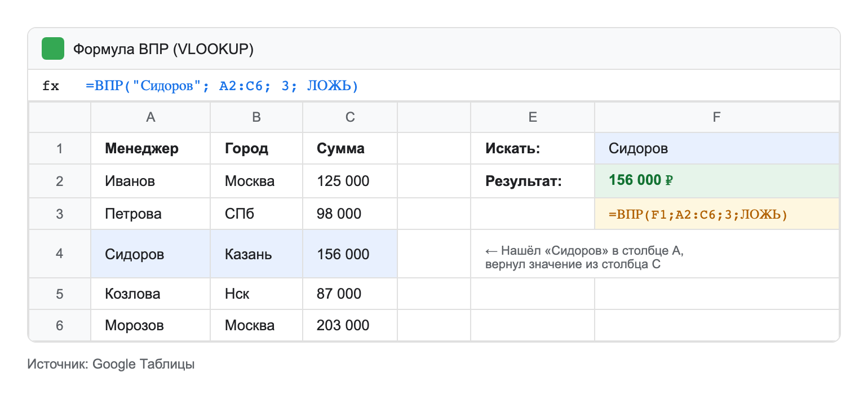Select column header C
The width and height of the screenshot is (868, 399).
(349, 117)
